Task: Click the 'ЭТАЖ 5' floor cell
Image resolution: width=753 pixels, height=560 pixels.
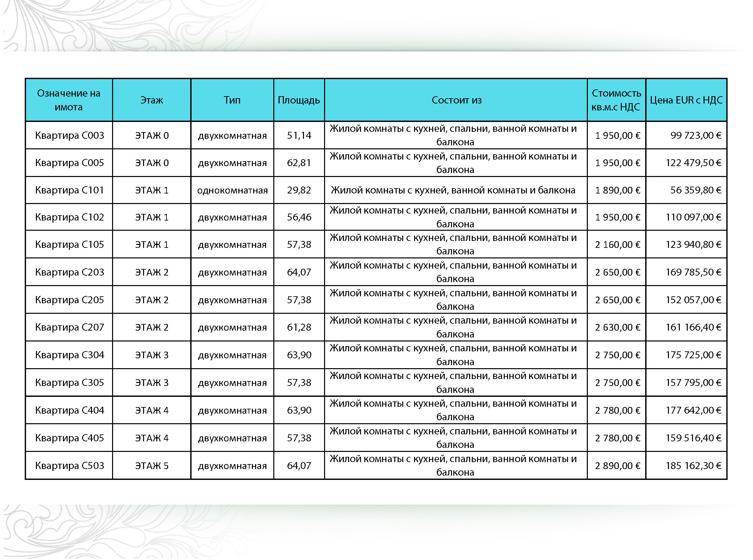Action: [152, 466]
